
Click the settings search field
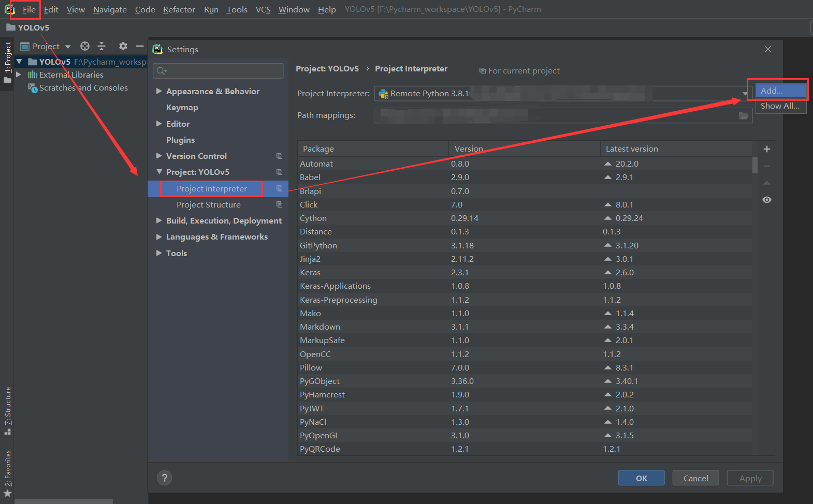[218, 71]
